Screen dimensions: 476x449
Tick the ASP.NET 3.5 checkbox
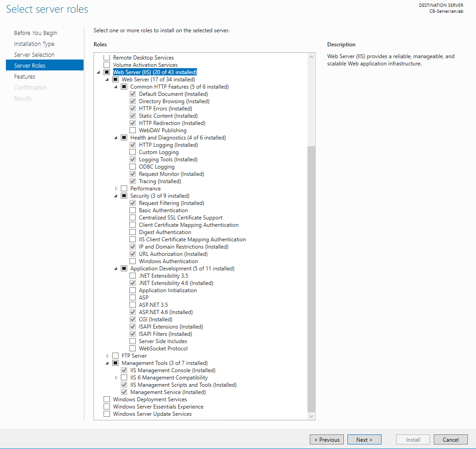pyautogui.click(x=133, y=304)
